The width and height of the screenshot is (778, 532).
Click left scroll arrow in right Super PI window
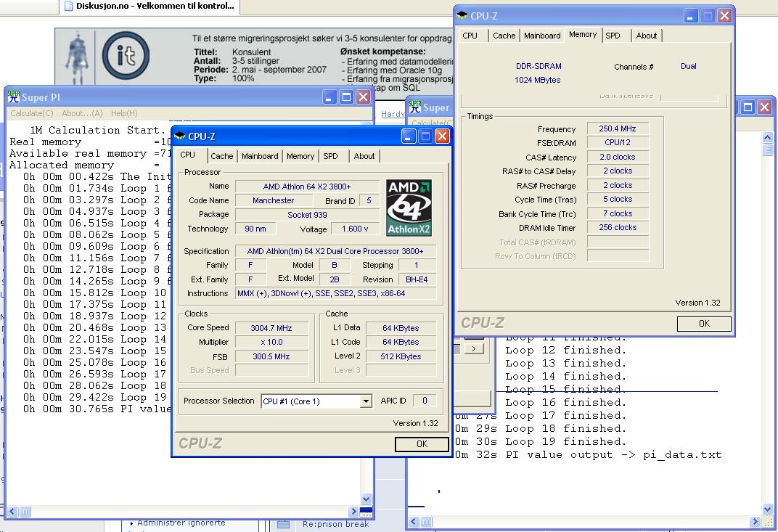pyautogui.click(x=414, y=522)
